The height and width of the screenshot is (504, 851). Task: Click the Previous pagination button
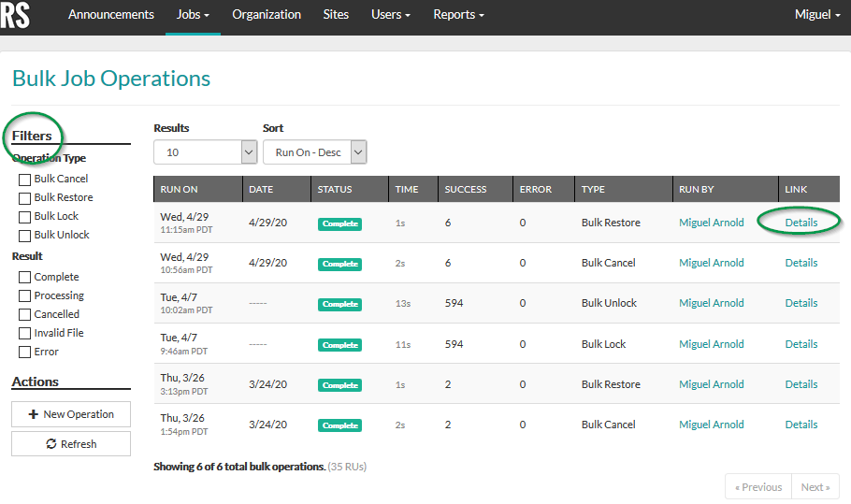point(758,487)
